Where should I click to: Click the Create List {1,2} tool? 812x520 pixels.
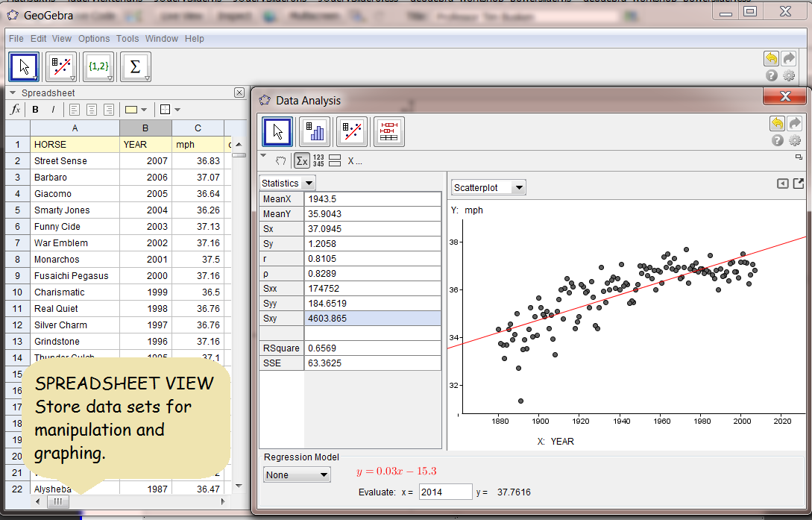[98, 66]
